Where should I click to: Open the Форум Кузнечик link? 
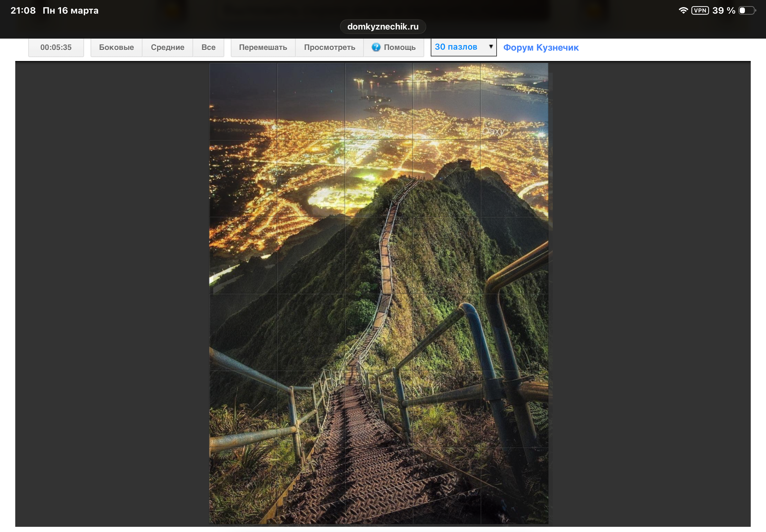(540, 48)
